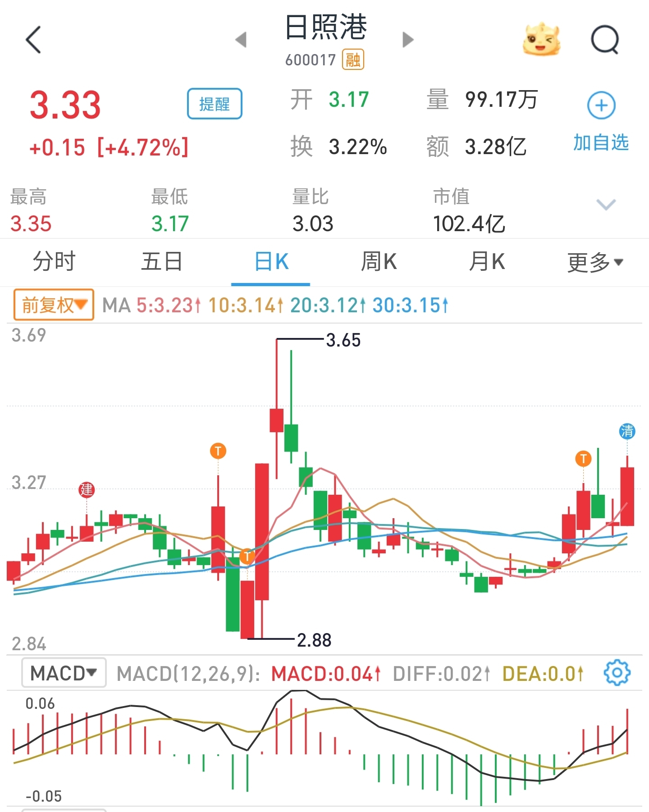Tap the plus circle add-to-watchlist icon
This screenshot has height=812, width=649.
601,105
